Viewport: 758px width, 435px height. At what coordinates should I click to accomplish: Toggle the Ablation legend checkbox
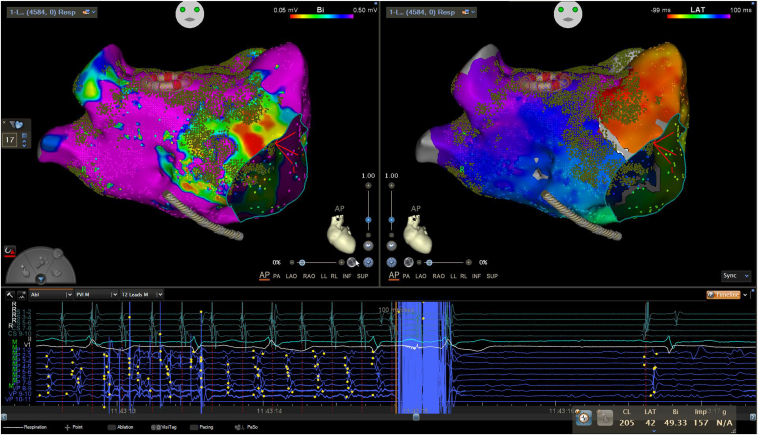click(x=114, y=427)
